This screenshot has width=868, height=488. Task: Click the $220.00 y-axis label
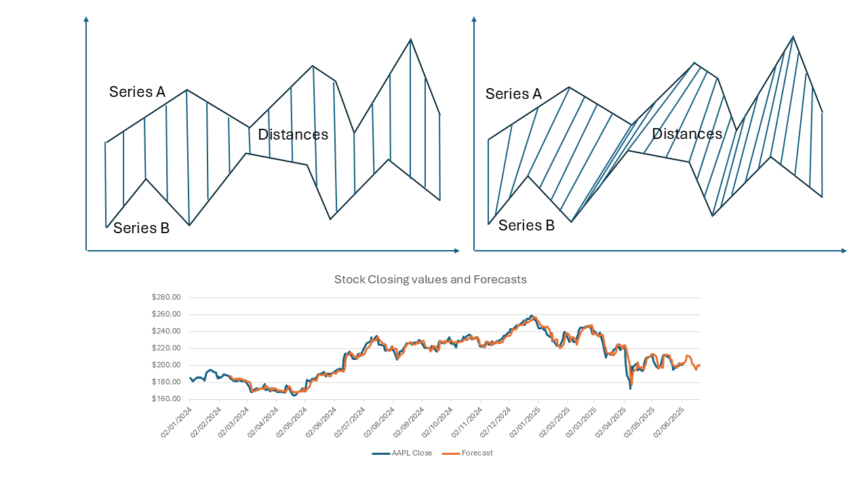[166, 348]
